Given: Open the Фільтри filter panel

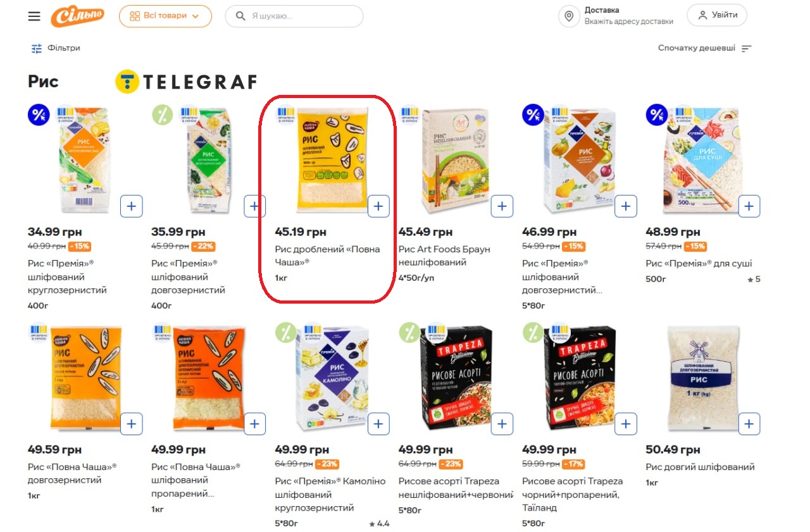Looking at the screenshot, I should click(56, 48).
